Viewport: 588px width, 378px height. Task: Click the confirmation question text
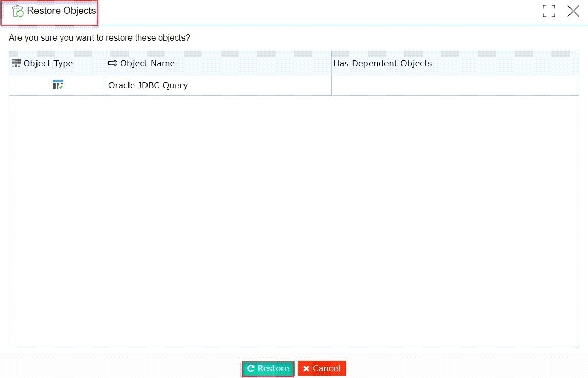click(x=99, y=38)
